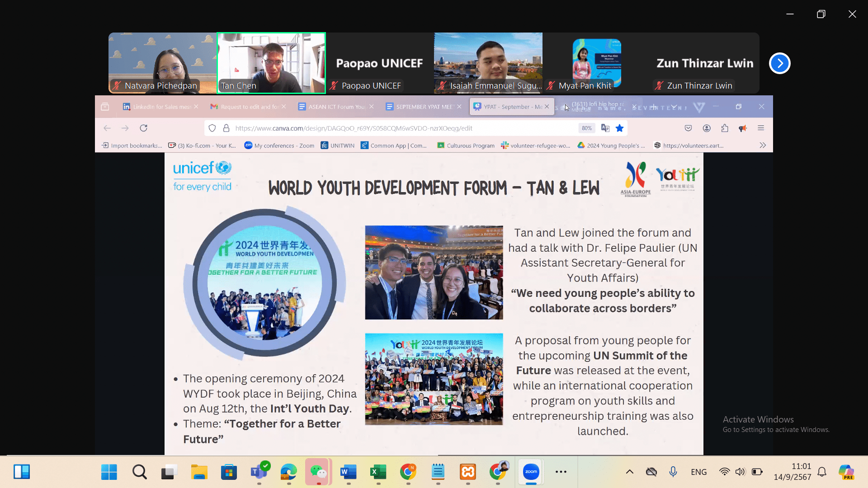
Task: Open Culturous Program bookmark
Action: click(466, 145)
